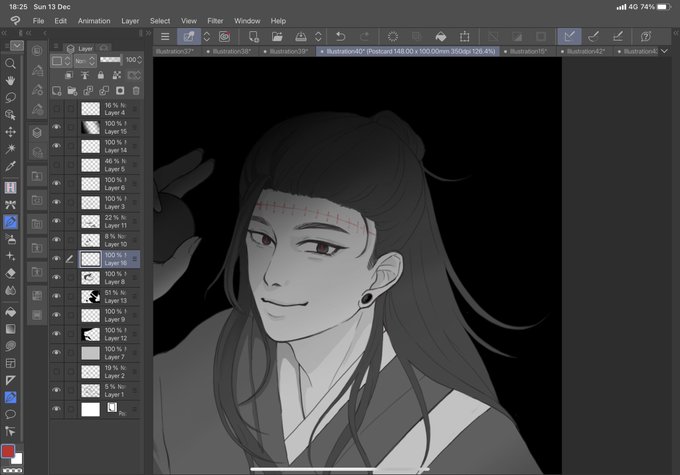Expand the hidden canvas tabs chevron

(x=664, y=51)
